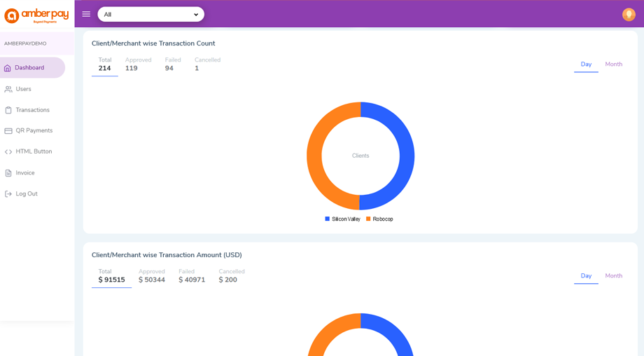The width and height of the screenshot is (644, 356).
Task: Show Failed transaction count of 94
Action: (x=172, y=64)
